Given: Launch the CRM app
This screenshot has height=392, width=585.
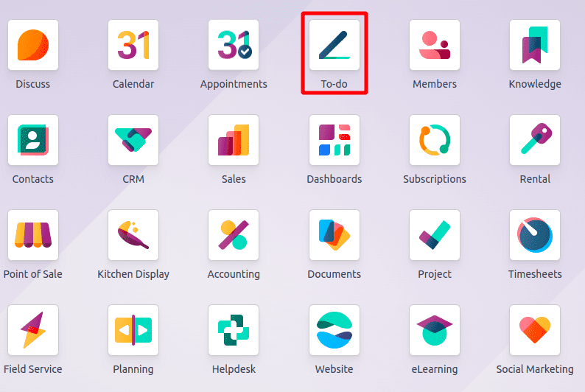Looking at the screenshot, I should [x=133, y=140].
